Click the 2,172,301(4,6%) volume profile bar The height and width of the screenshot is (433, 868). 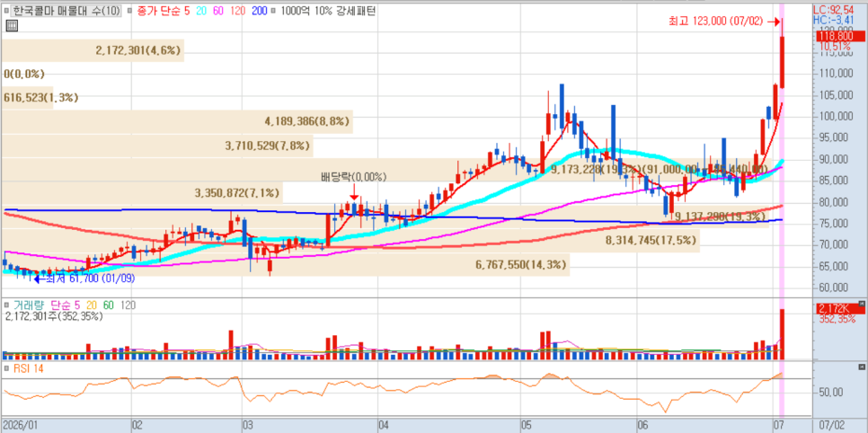point(92,51)
